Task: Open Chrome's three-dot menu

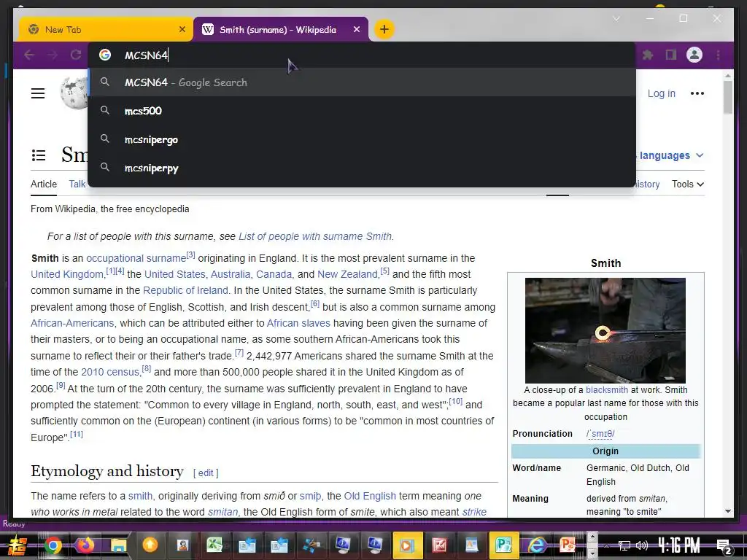Action: pyautogui.click(x=718, y=55)
